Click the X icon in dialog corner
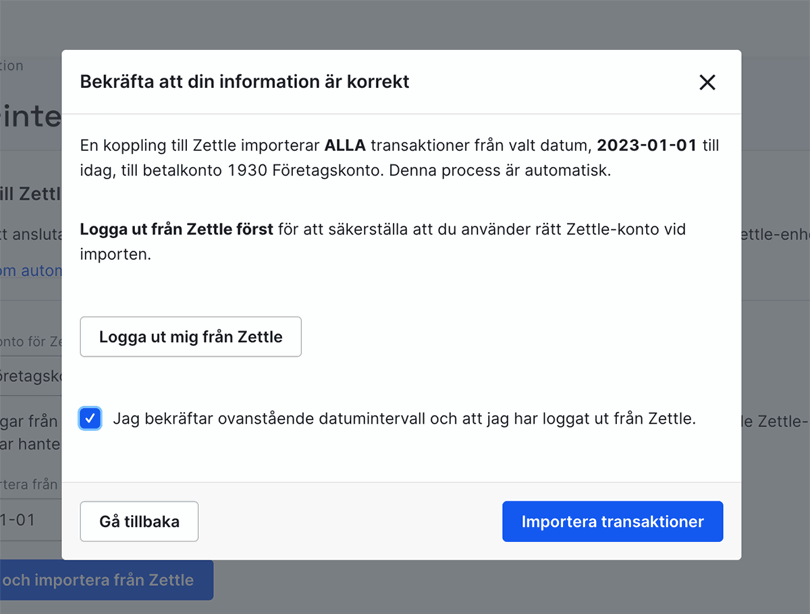This screenshot has width=810, height=614. [707, 83]
